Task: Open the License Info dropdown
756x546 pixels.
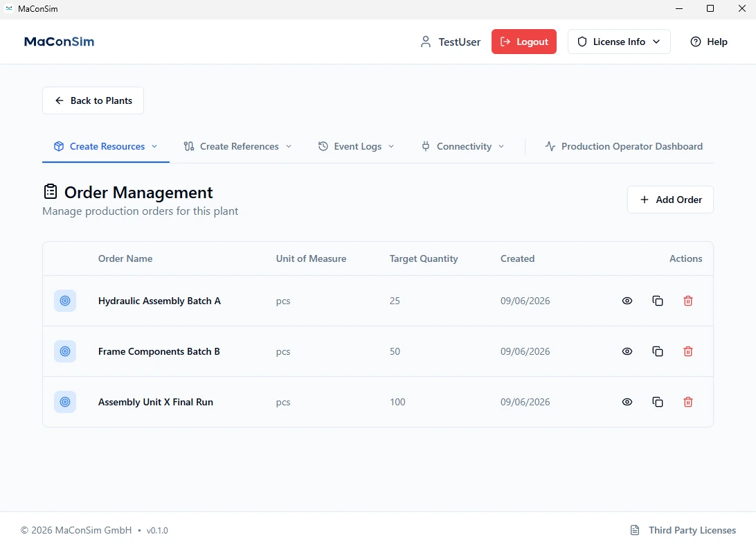Action: point(619,42)
